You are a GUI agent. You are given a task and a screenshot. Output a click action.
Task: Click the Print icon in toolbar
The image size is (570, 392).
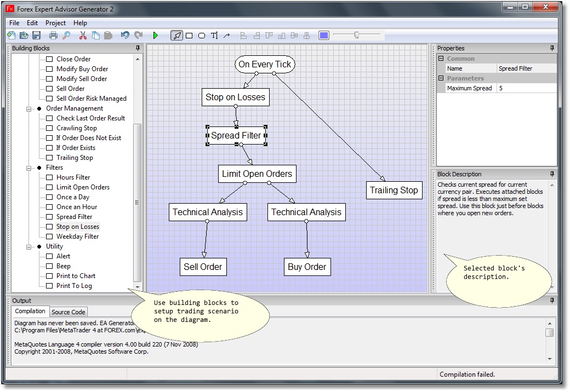[x=53, y=36]
